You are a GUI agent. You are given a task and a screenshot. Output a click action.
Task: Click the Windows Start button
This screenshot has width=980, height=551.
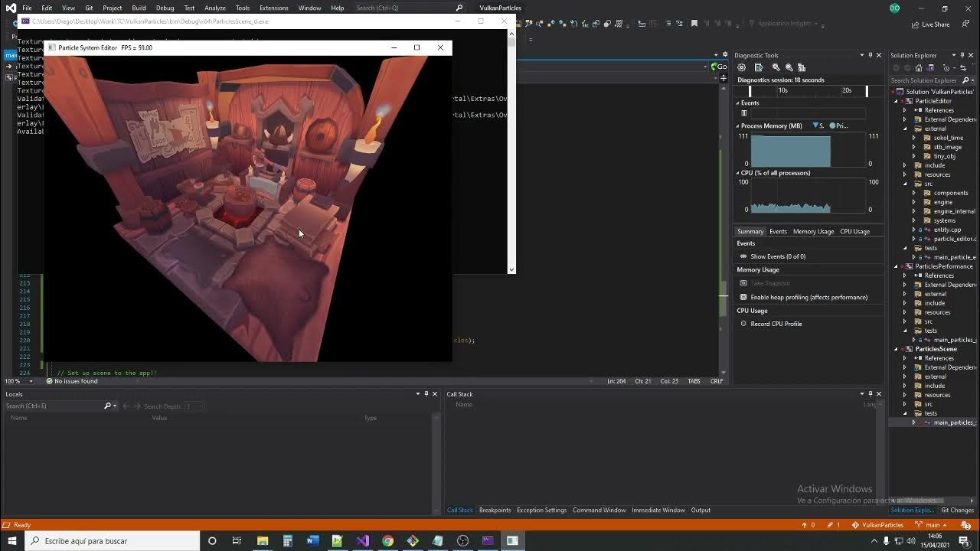[x=11, y=540]
